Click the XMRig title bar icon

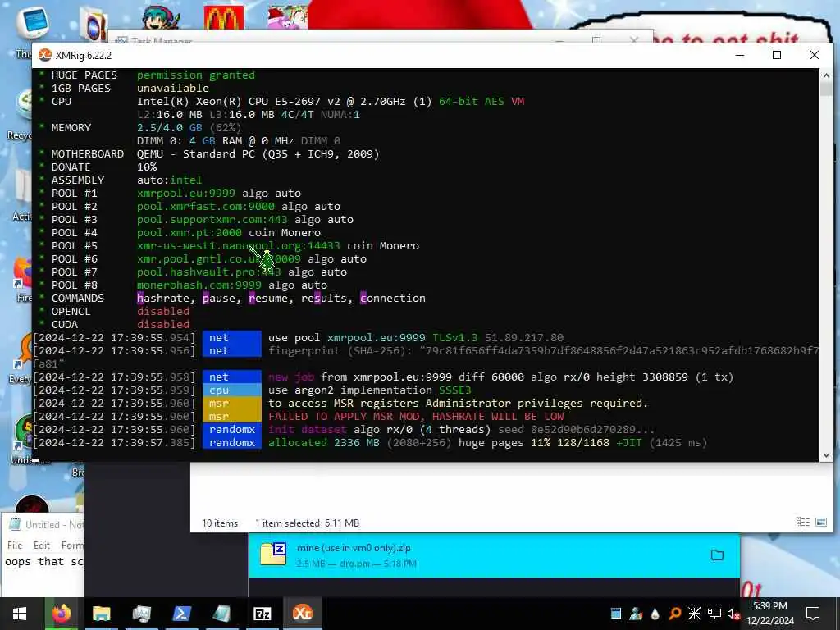[45, 55]
